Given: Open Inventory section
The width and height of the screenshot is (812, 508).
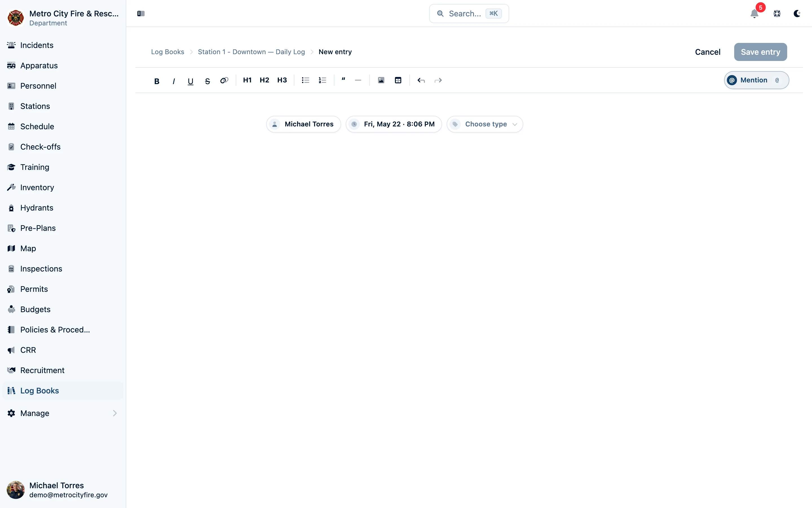Looking at the screenshot, I should click(63, 187).
